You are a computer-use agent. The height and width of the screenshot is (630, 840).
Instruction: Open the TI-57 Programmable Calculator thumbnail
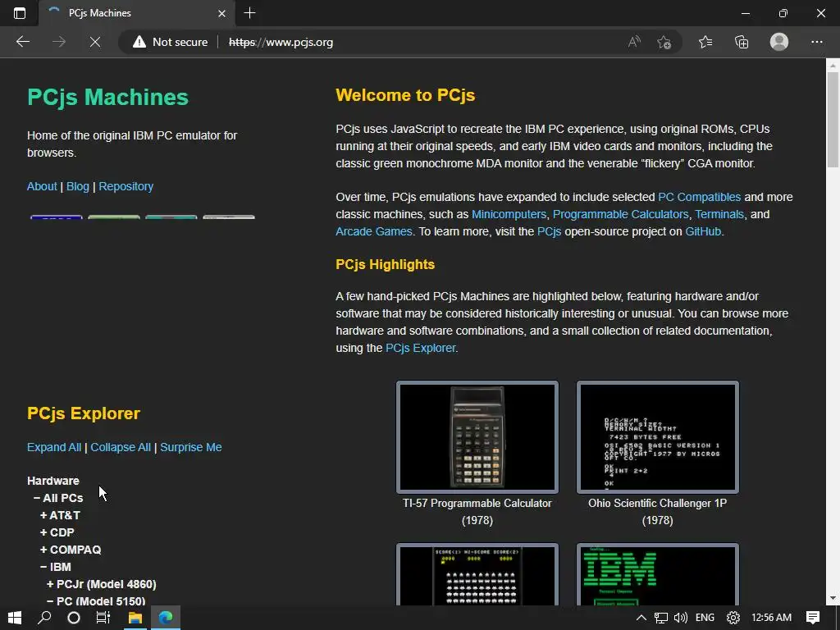477,437
